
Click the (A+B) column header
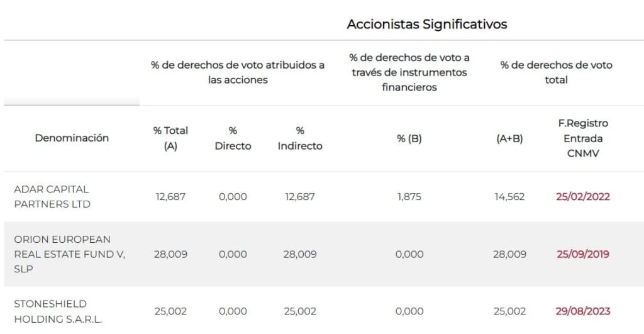pos(509,138)
